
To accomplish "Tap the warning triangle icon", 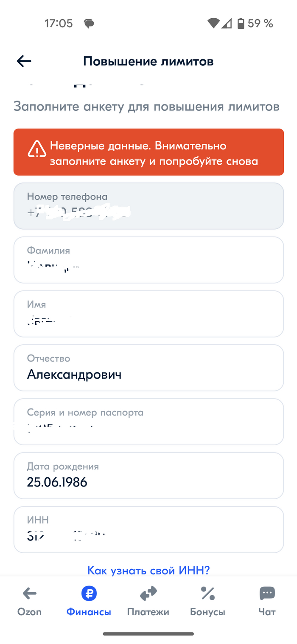I will pyautogui.click(x=37, y=149).
